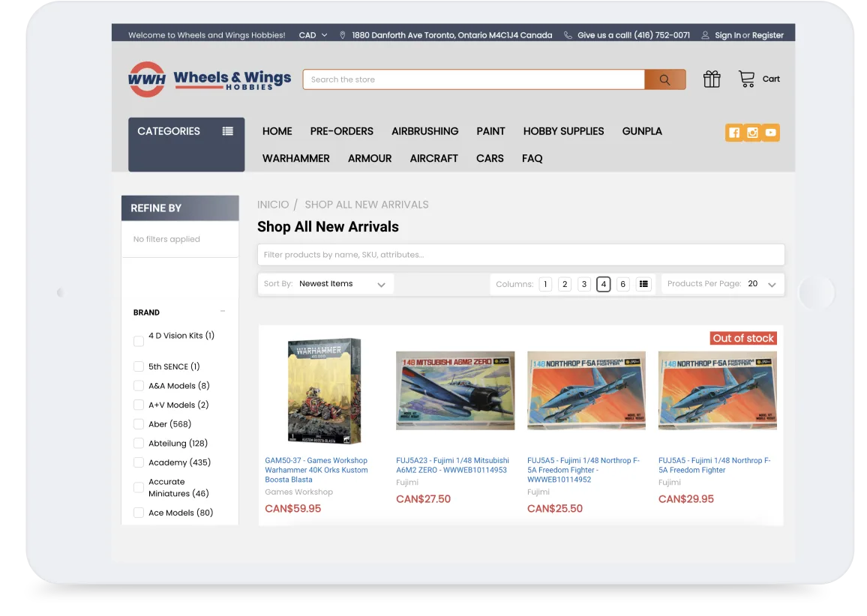Check the Abteilung brand checkbox
The height and width of the screenshot is (616, 867).
click(x=139, y=443)
